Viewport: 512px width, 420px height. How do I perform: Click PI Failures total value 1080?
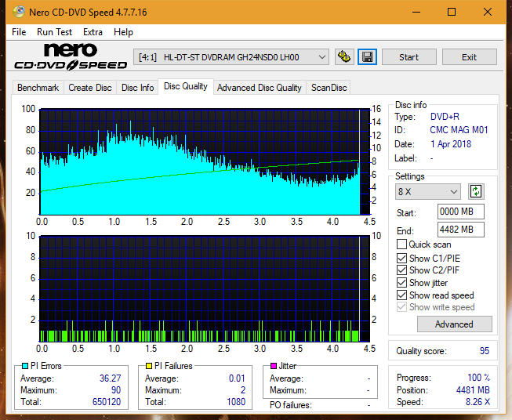pos(236,402)
